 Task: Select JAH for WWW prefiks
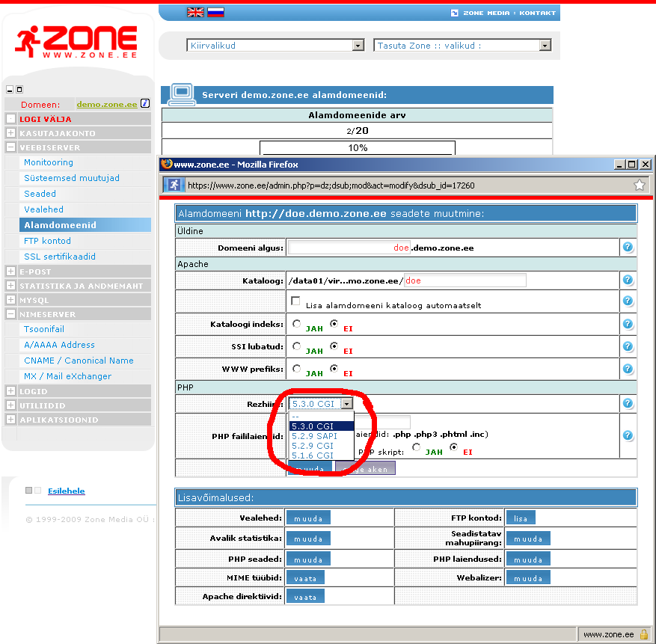(x=297, y=368)
